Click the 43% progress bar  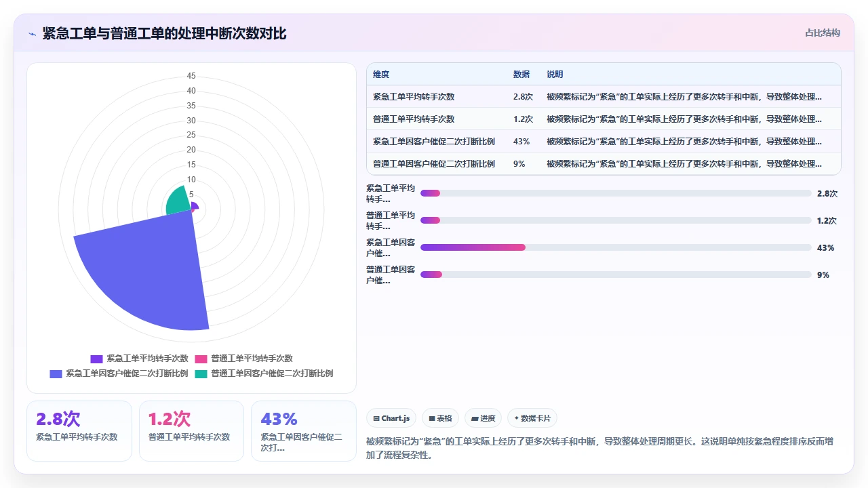tap(616, 247)
